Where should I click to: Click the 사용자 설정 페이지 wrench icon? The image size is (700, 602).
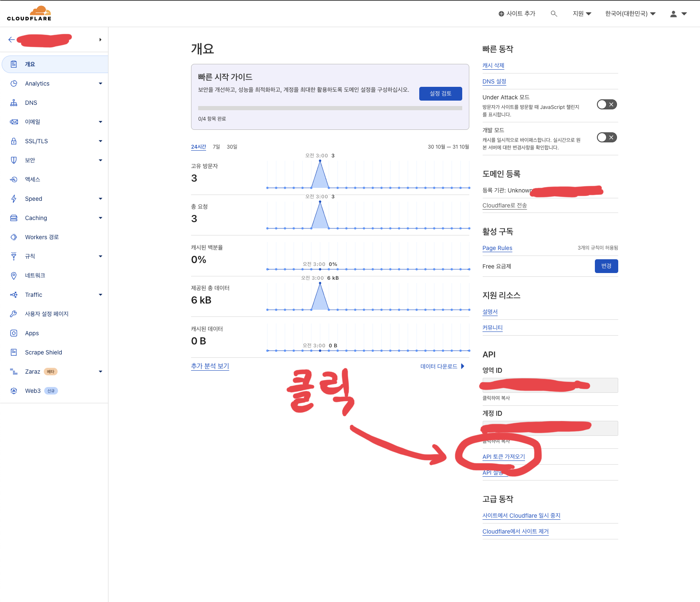tap(14, 314)
